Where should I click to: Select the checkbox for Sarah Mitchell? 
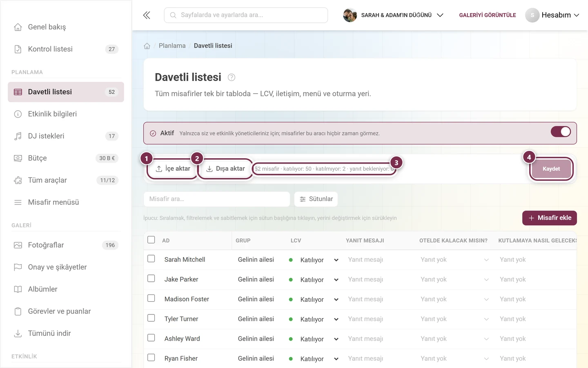pyautogui.click(x=151, y=259)
